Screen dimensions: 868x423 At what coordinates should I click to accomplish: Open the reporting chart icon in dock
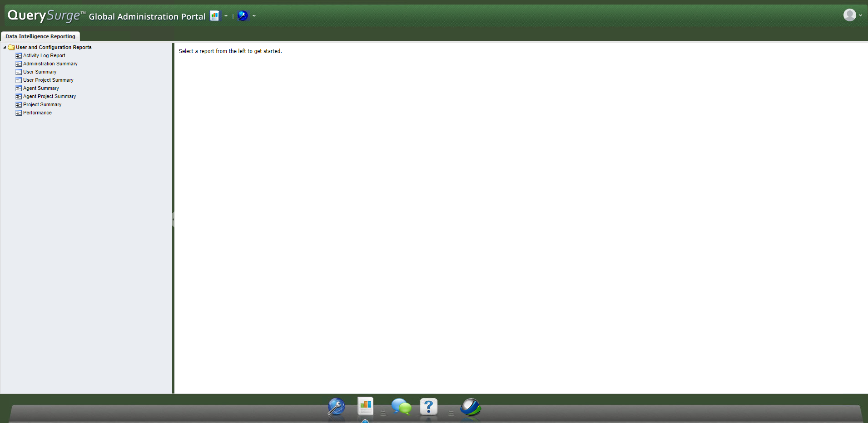pyautogui.click(x=366, y=406)
